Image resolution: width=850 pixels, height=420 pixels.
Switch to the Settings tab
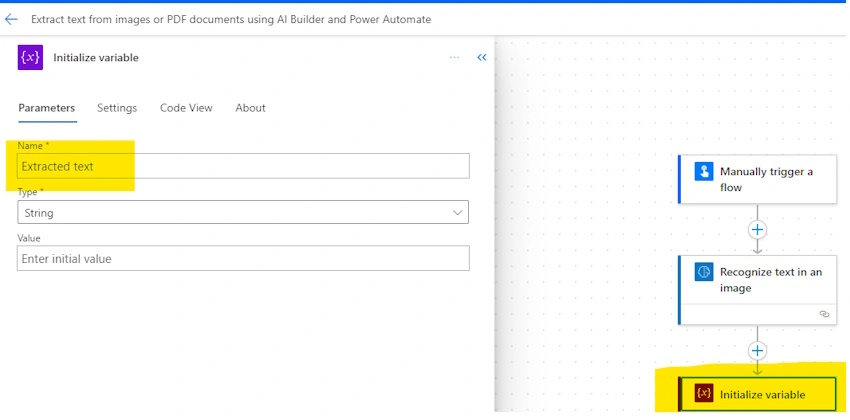[x=117, y=108]
